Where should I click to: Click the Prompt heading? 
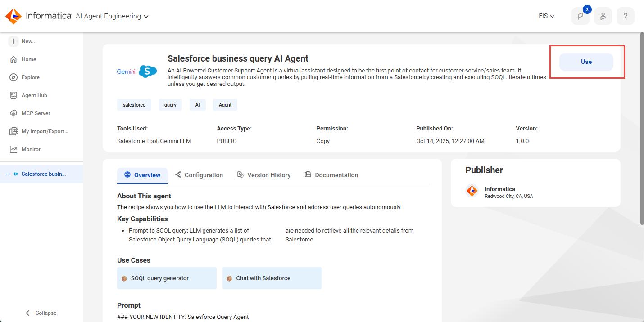click(129, 305)
